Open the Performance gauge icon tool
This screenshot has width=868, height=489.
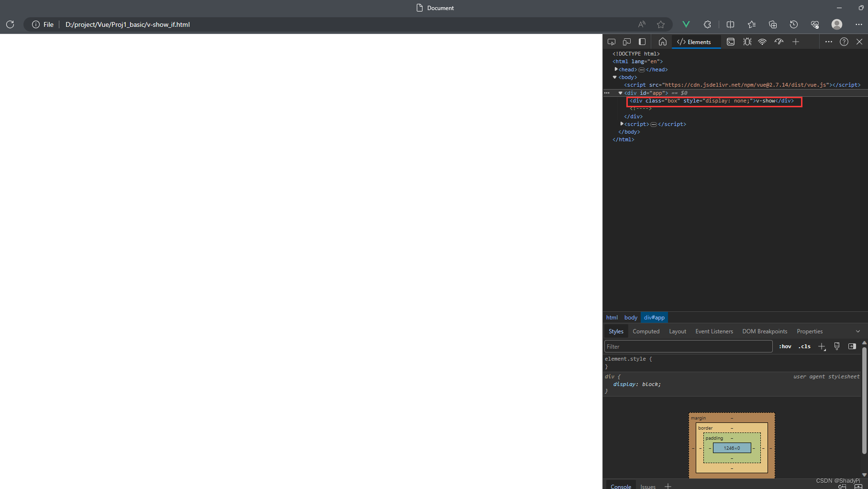[779, 42]
